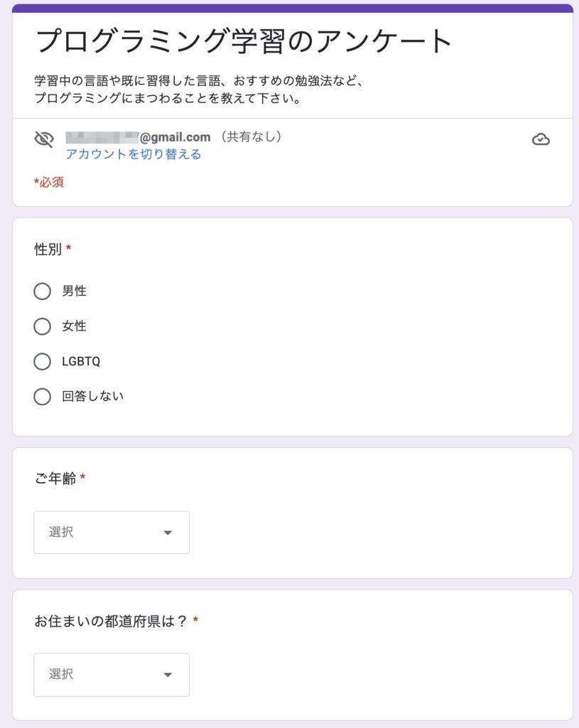This screenshot has width=579, height=728.
Task: Click the 女性 option label text
Action: [74, 326]
